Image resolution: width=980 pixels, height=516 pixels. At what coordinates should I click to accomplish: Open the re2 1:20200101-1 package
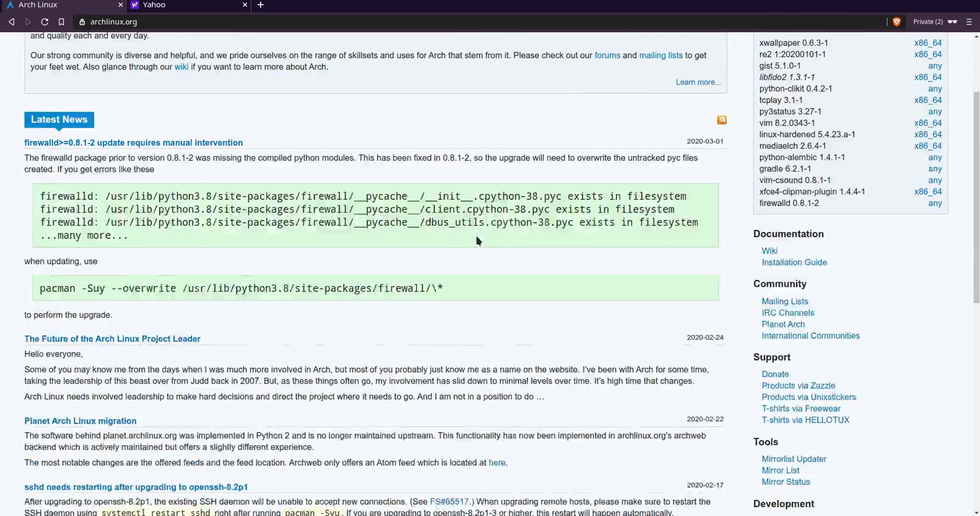coord(792,54)
